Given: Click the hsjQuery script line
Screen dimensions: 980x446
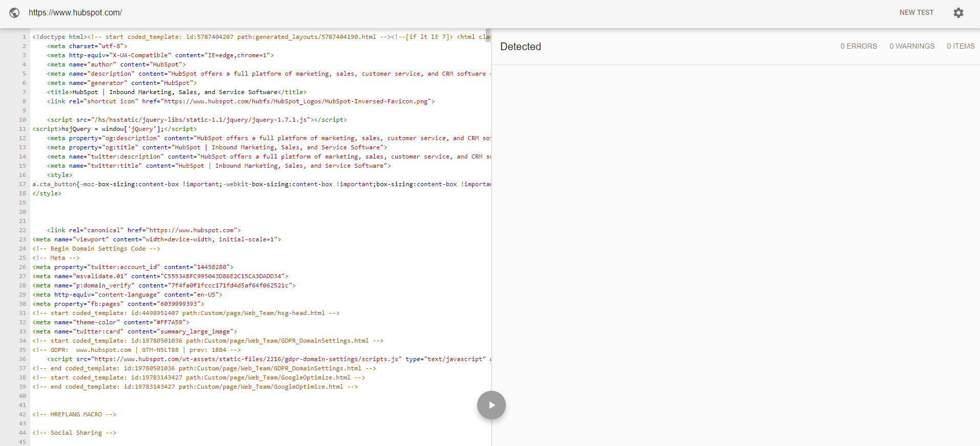Looking at the screenshot, I should tap(114, 129).
